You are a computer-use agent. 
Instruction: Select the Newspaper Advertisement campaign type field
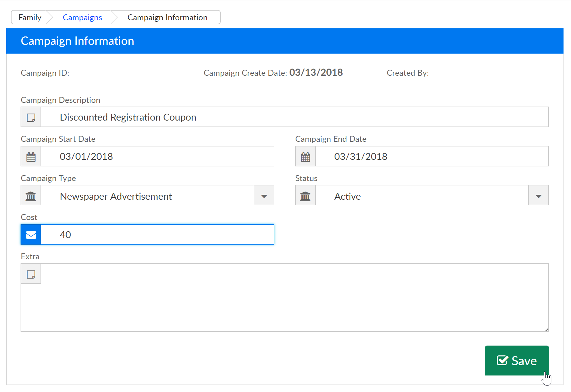(147, 196)
